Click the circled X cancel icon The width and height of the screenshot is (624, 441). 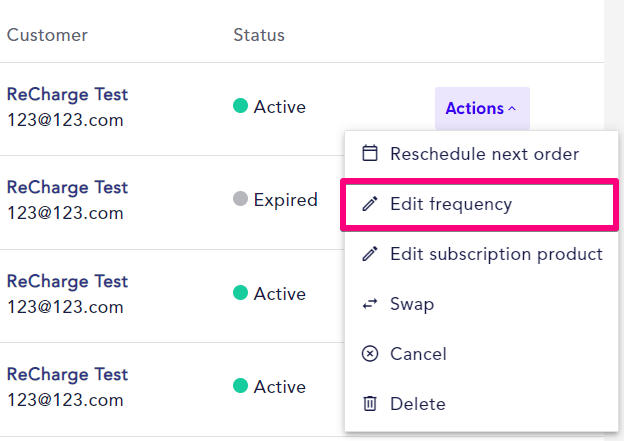coord(370,354)
